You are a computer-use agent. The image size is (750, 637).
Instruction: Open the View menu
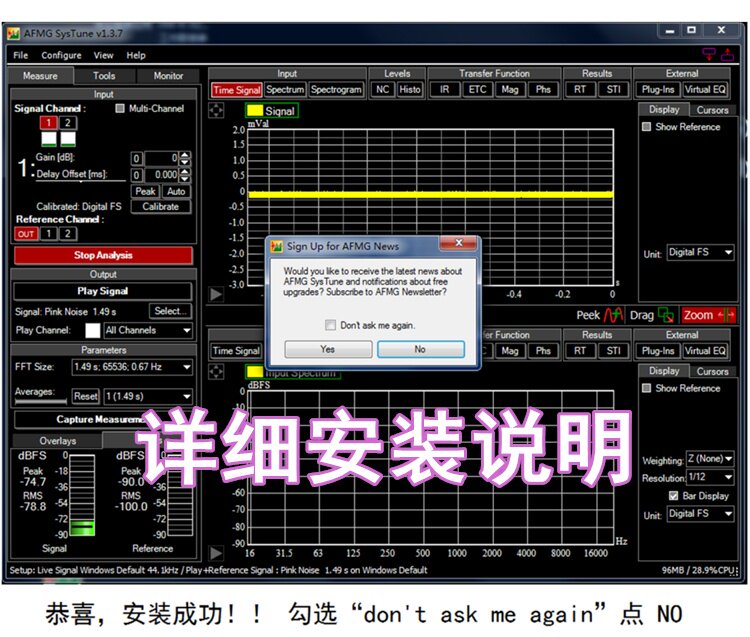click(103, 55)
